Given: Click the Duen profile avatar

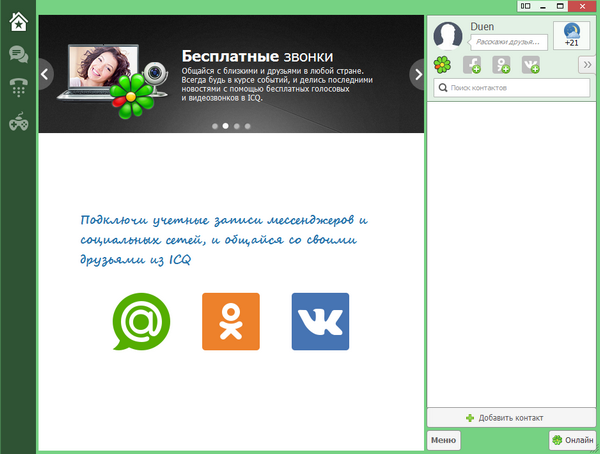Looking at the screenshot, I should pyautogui.click(x=448, y=35).
